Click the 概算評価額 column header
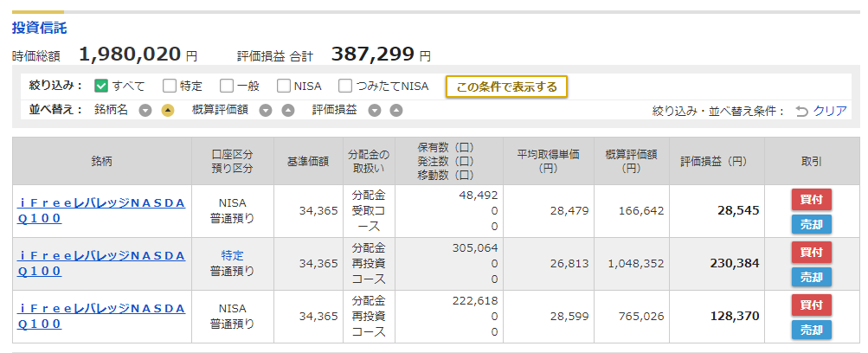The height and width of the screenshot is (353, 868). point(631,162)
